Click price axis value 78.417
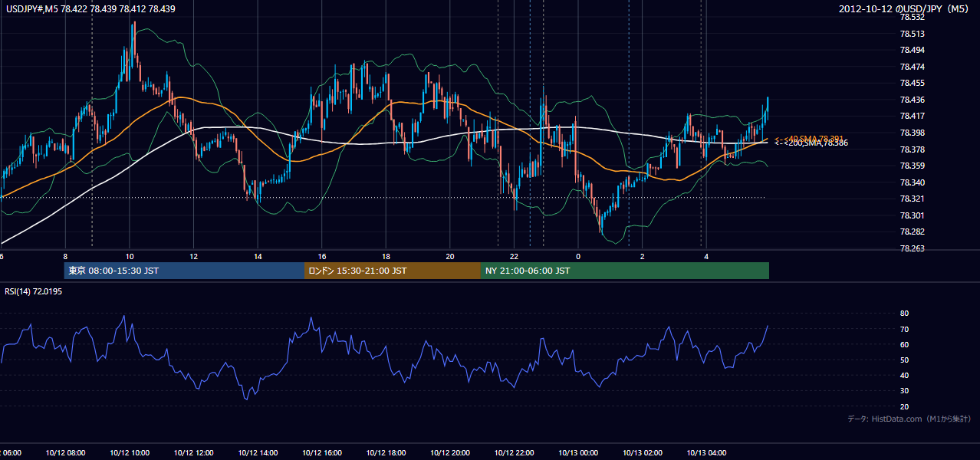This screenshot has width=980, height=460. click(x=913, y=116)
